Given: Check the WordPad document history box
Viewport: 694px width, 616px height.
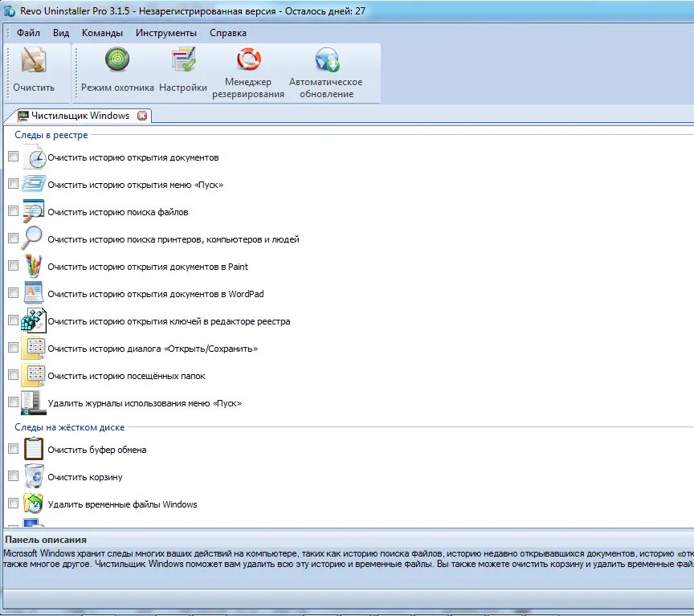Looking at the screenshot, I should [14, 293].
